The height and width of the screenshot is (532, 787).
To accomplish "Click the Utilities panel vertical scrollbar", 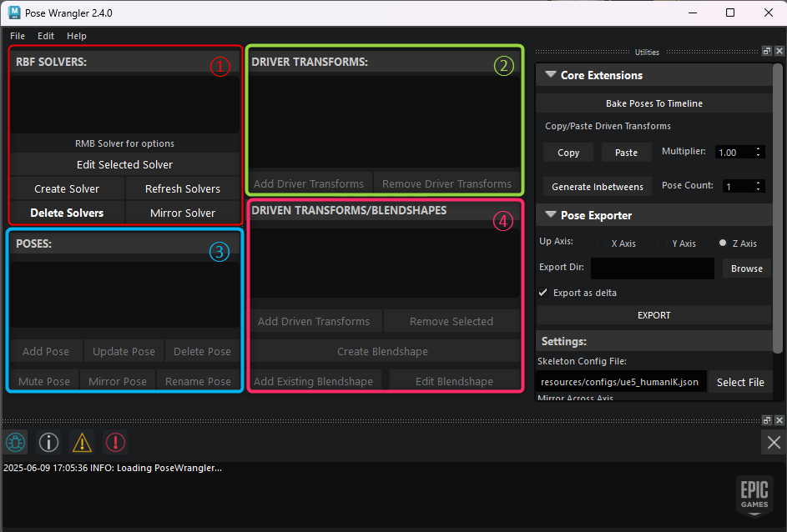I will click(x=778, y=208).
